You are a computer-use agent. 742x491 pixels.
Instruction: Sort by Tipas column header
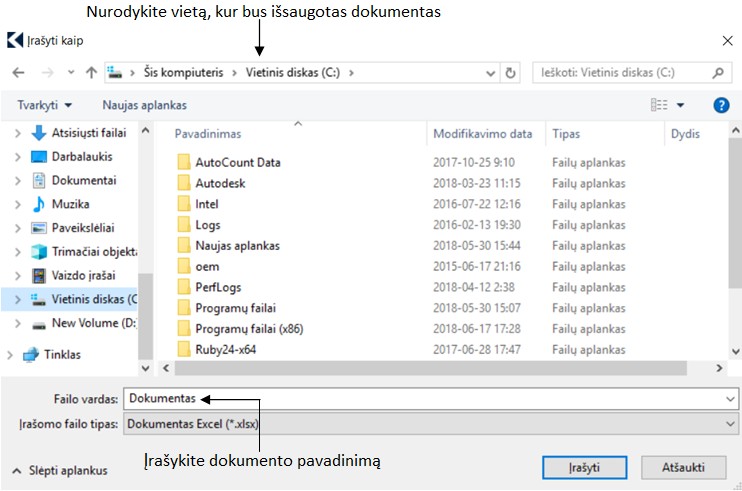[x=566, y=134]
